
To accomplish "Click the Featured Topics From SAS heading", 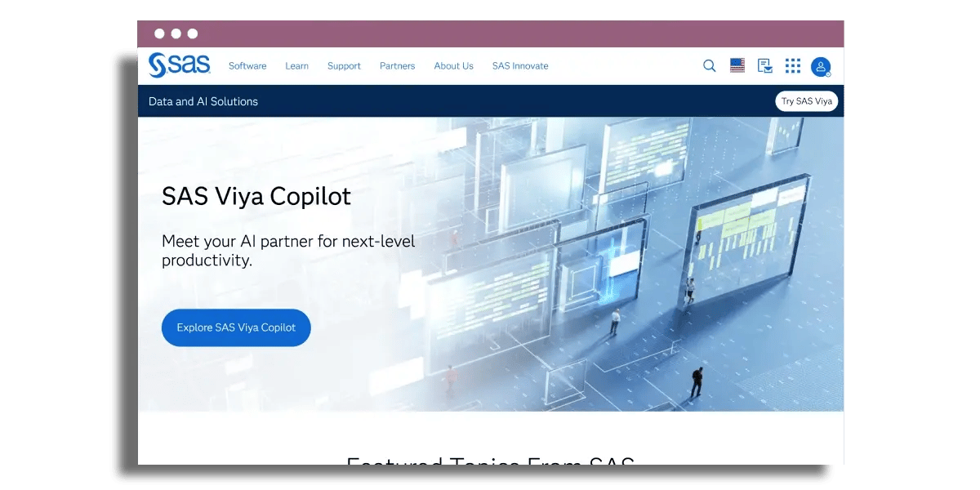I will tap(490, 461).
